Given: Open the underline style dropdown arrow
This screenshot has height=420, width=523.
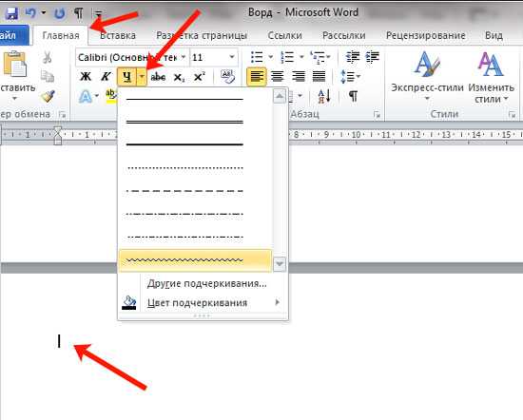Looking at the screenshot, I should point(142,77).
